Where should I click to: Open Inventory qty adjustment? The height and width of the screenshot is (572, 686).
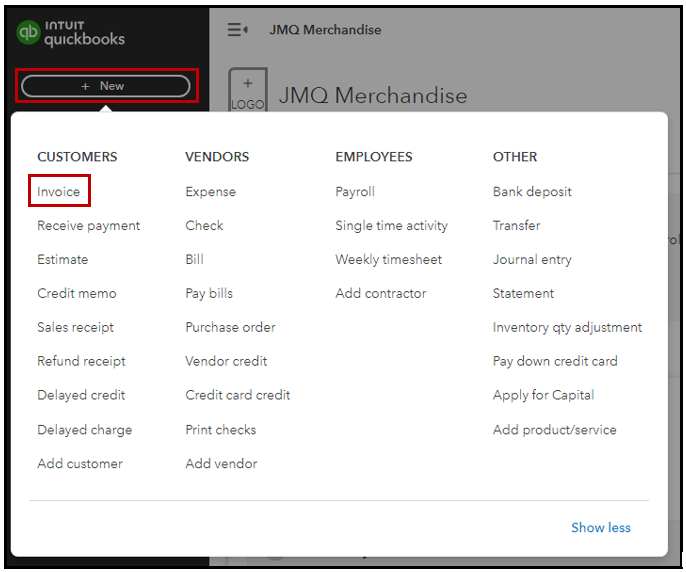point(567,327)
